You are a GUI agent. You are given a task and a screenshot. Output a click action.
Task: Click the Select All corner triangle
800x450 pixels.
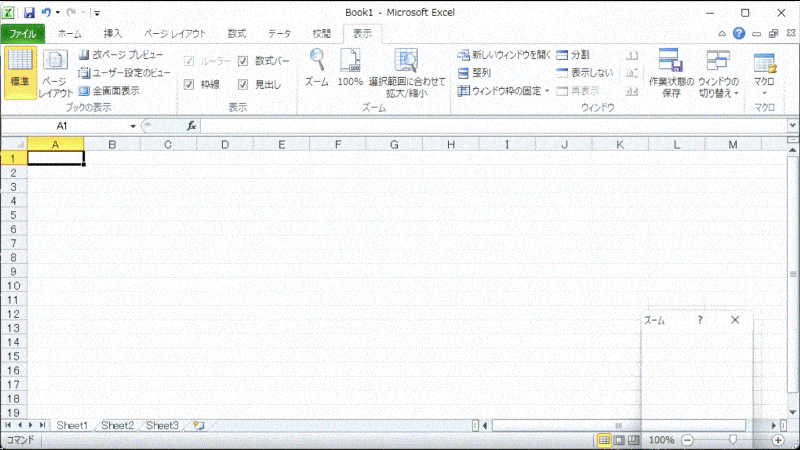14,144
